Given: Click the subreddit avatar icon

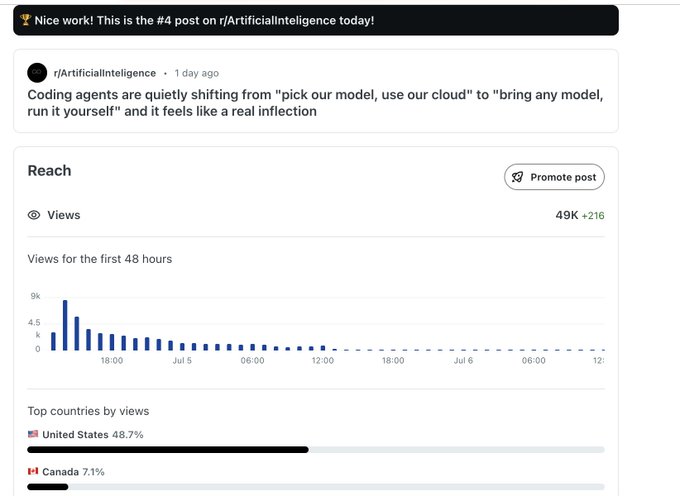Looking at the screenshot, I should [x=37, y=72].
